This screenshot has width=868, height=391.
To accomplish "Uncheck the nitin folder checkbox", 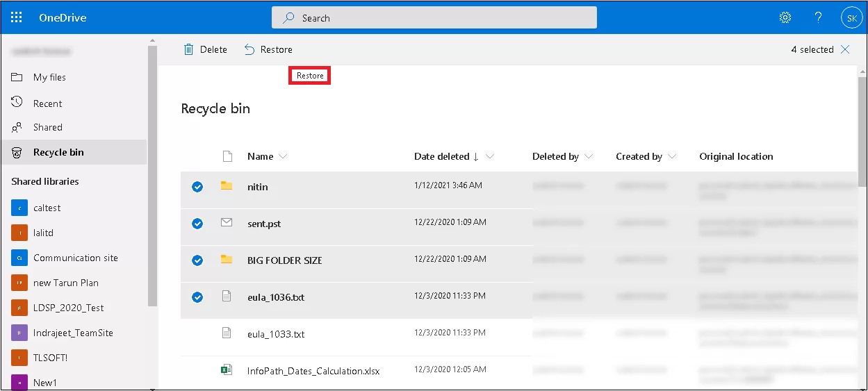I will click(197, 187).
